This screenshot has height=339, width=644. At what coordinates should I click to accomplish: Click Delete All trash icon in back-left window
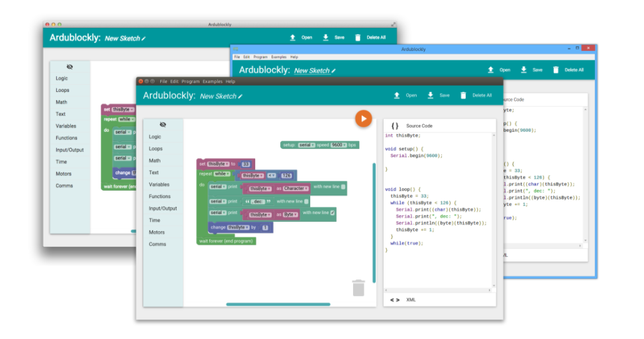(358, 37)
